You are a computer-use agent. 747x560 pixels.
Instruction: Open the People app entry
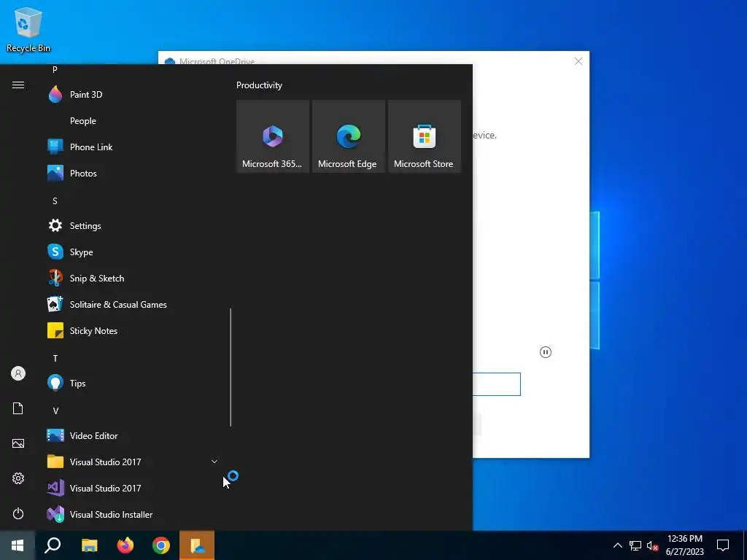click(x=131, y=121)
